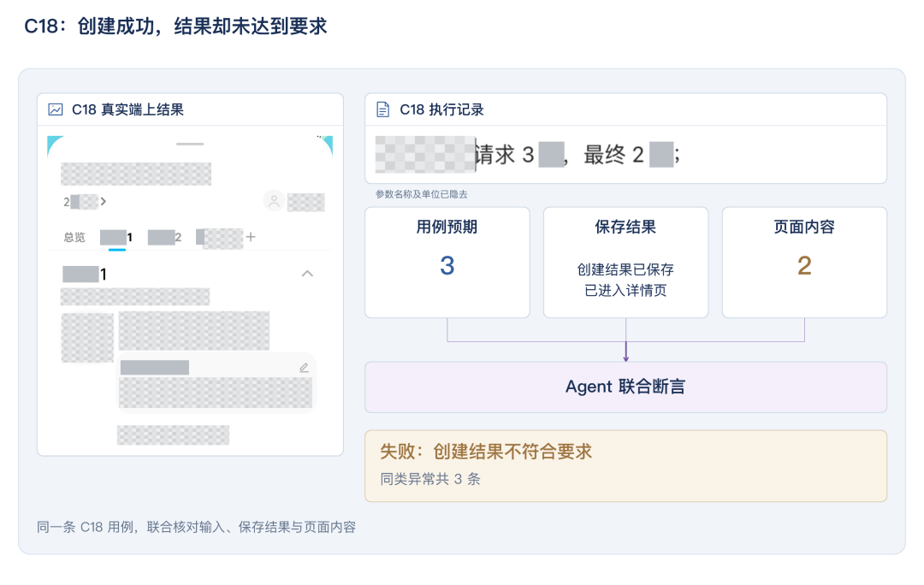Image resolution: width=924 pixels, height=585 pixels.
Task: Click the Agent 联合断言 box
Action: tap(625, 387)
